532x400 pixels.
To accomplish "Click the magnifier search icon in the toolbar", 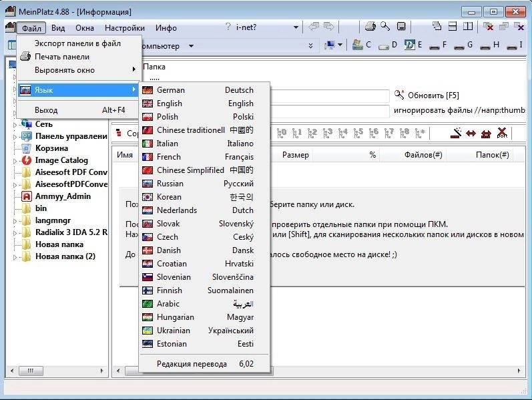I will [385, 27].
